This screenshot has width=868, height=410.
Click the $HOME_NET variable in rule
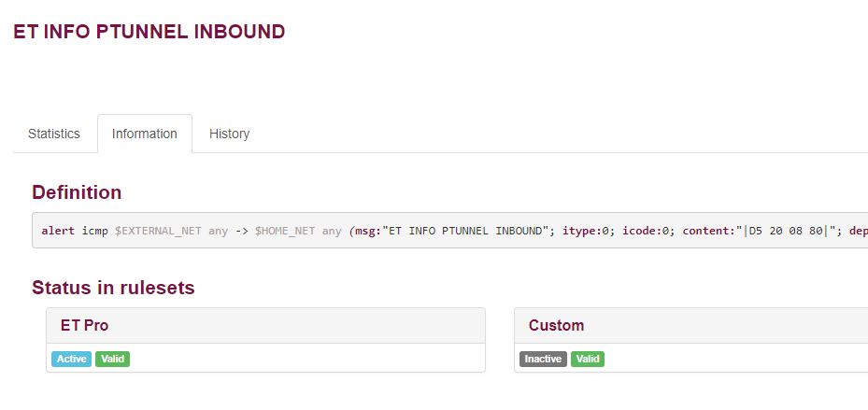click(x=285, y=231)
